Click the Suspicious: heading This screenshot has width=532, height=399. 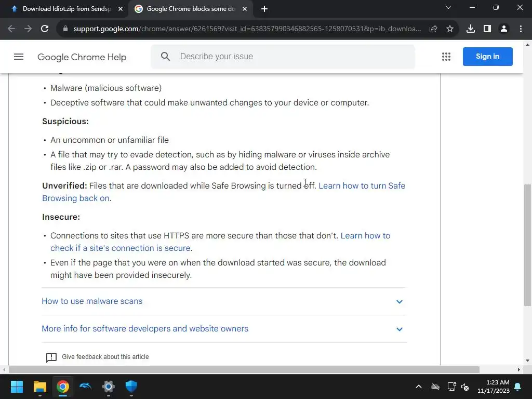pyautogui.click(x=65, y=122)
